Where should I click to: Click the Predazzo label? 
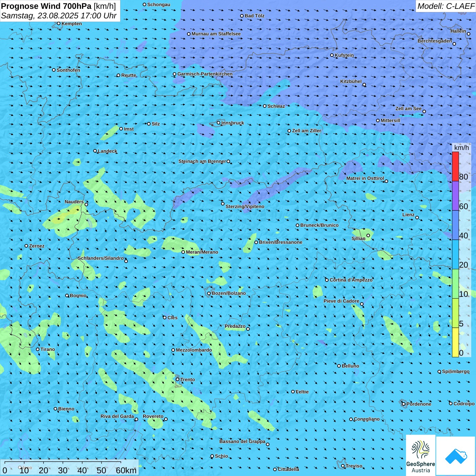[x=235, y=326]
